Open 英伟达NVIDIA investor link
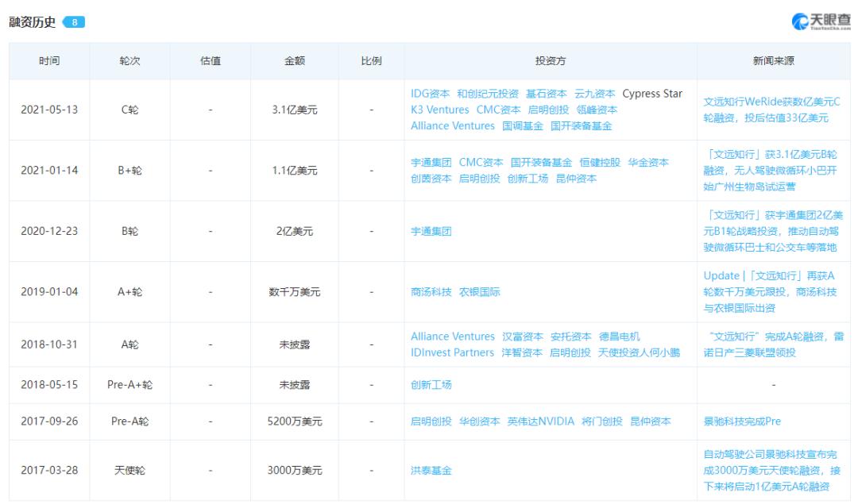 541,421
